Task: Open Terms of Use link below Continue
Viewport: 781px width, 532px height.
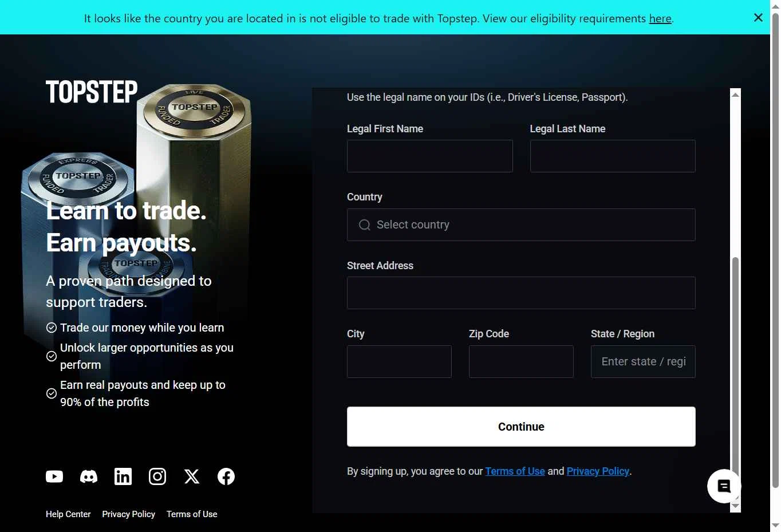Action: (515, 471)
